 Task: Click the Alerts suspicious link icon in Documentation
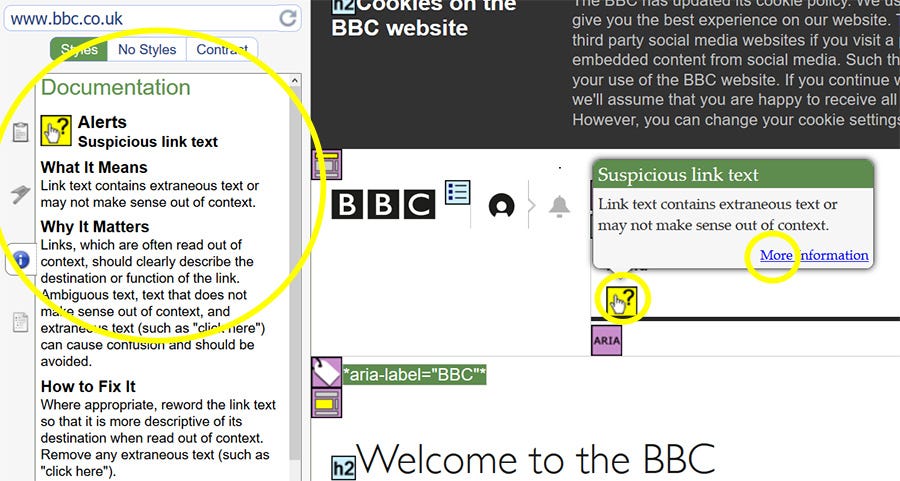[56, 131]
